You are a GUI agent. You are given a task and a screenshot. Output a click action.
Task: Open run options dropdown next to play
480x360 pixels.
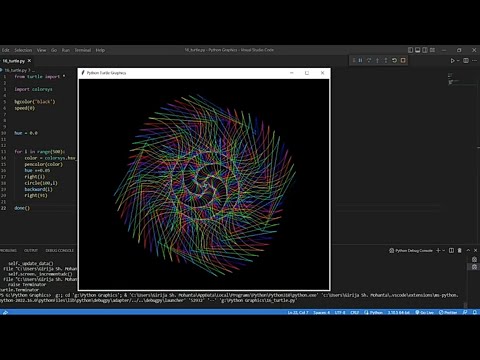point(458,61)
